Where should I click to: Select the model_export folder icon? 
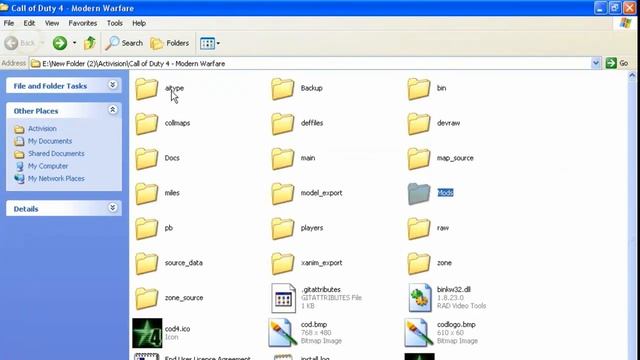pyautogui.click(x=283, y=193)
